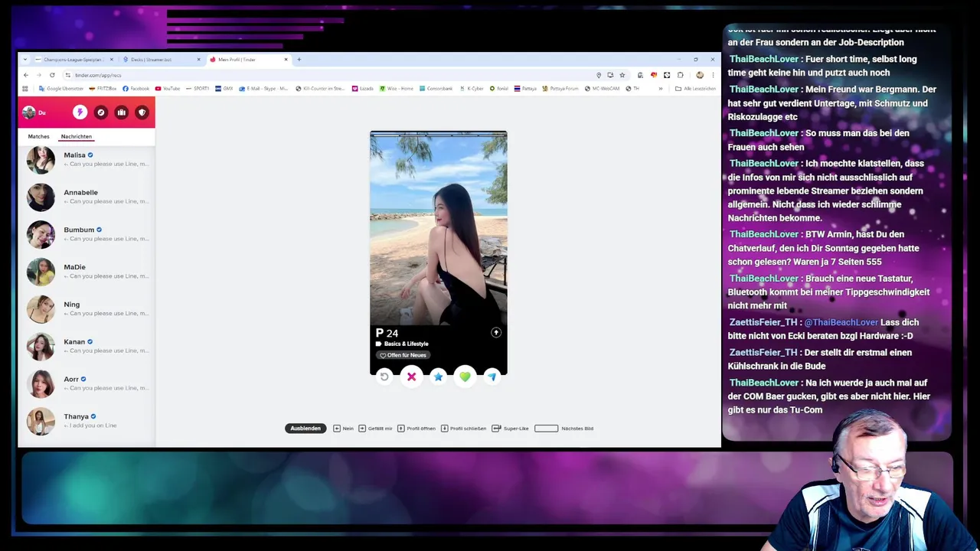Viewport: 980px width, 551px height.
Task: Click the Nein keyboard shortcut hint
Action: 343,429
